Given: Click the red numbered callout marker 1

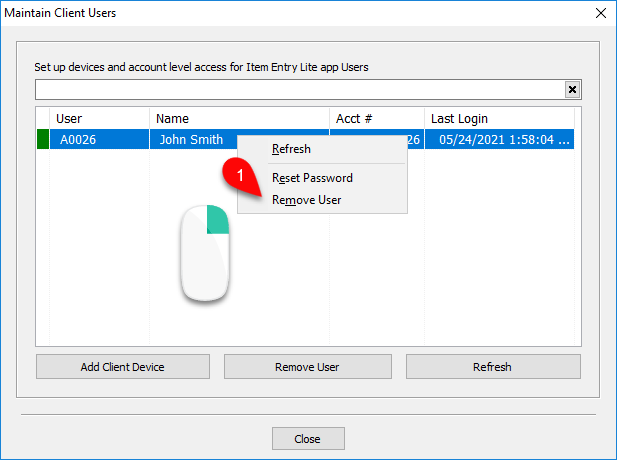Looking at the screenshot, I should 240,176.
